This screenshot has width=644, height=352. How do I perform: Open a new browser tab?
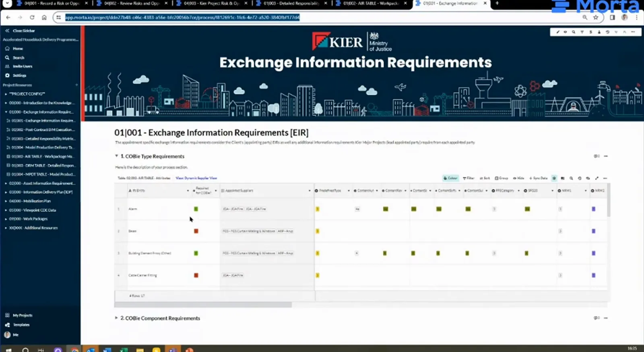pos(497,3)
